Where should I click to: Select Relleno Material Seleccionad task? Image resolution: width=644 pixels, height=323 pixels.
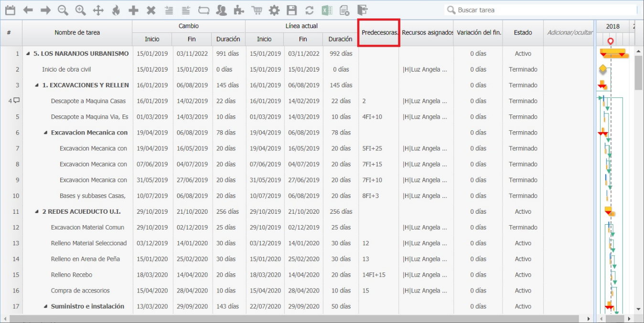click(x=89, y=243)
